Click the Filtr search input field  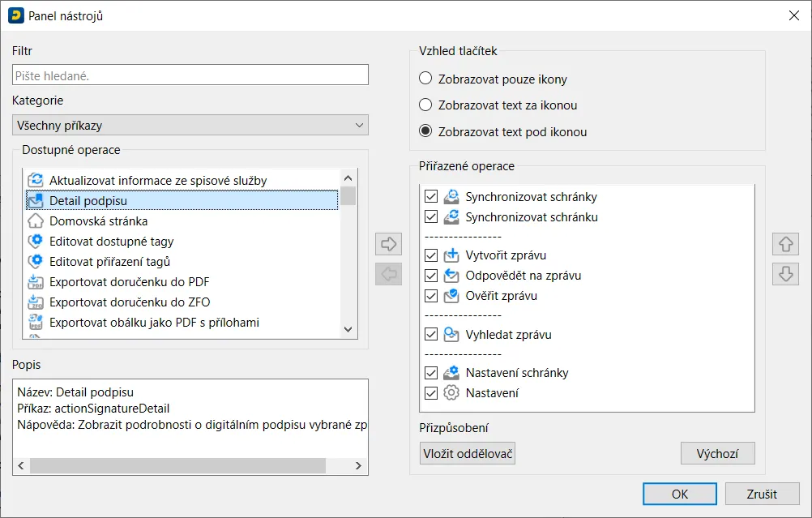coord(190,75)
